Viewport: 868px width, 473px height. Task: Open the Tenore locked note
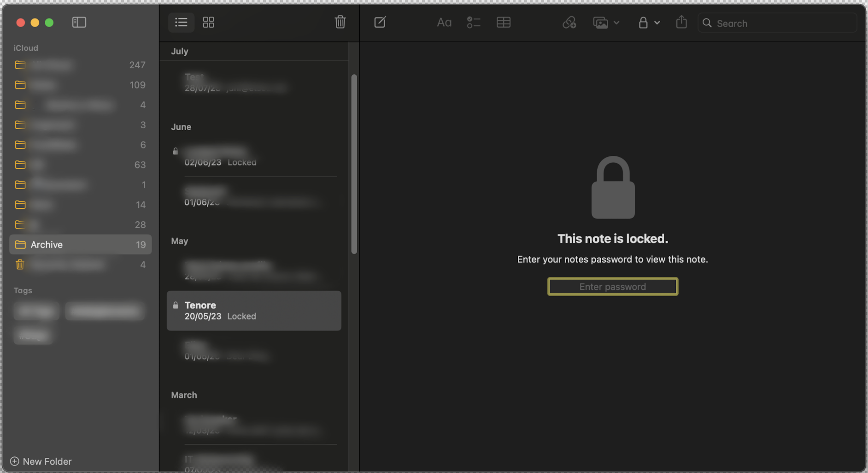coord(254,310)
